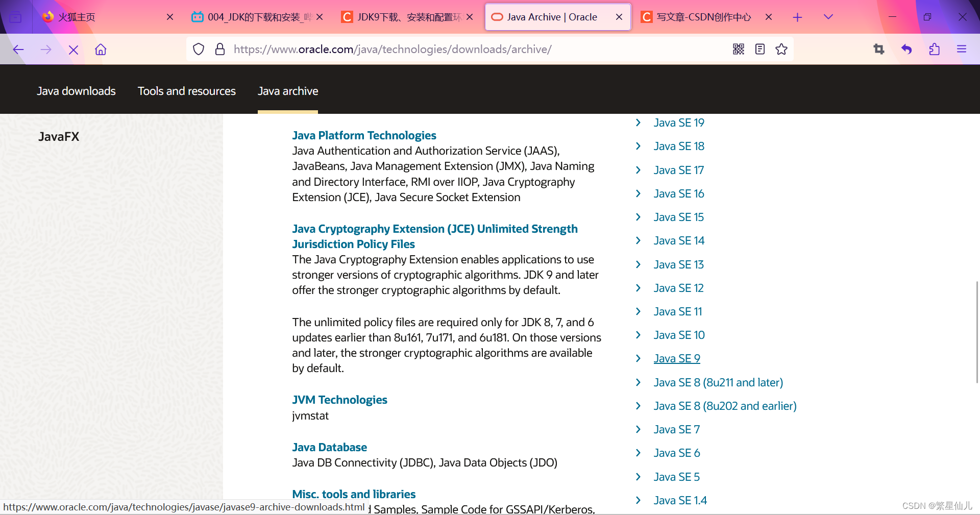Open the tracking protection shield

pyautogui.click(x=199, y=49)
